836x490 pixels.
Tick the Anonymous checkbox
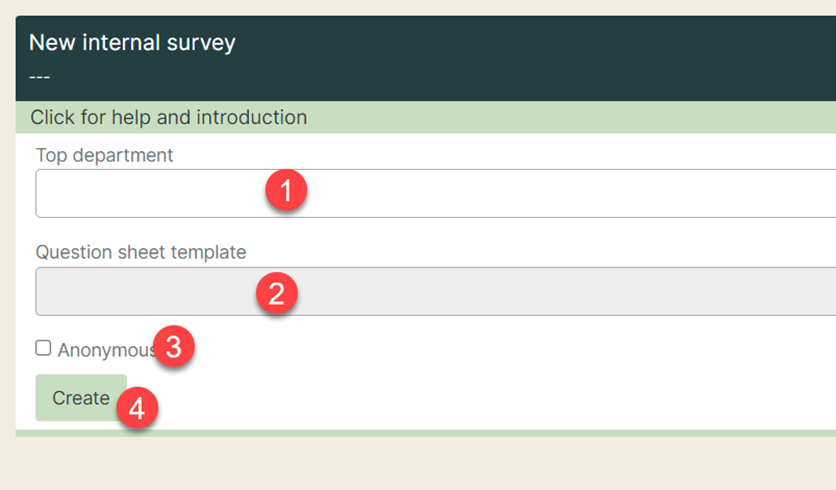(43, 348)
